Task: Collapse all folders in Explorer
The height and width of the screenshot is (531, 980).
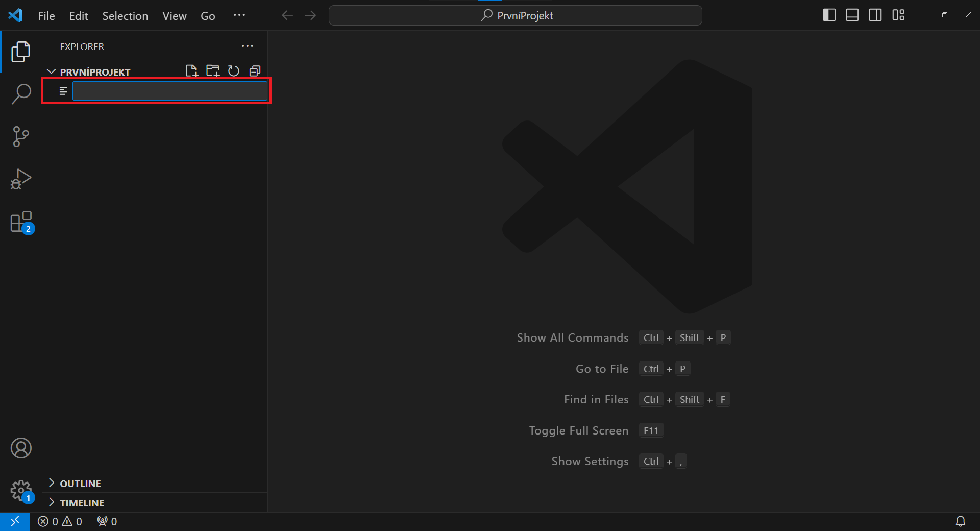Action: [x=255, y=71]
